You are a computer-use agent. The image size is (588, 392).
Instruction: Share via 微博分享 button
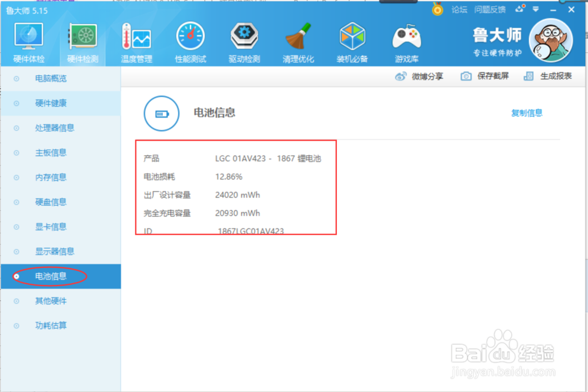point(419,77)
